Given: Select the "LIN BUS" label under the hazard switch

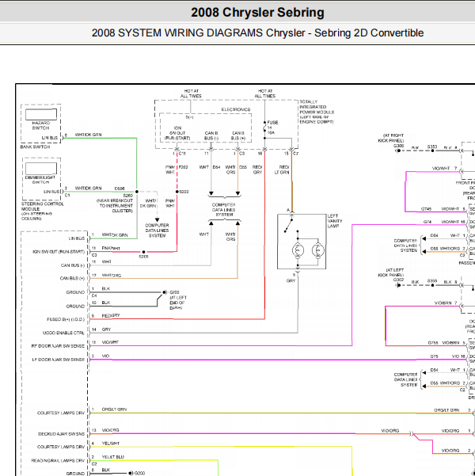Looking at the screenshot, I should pyautogui.click(x=49, y=138).
